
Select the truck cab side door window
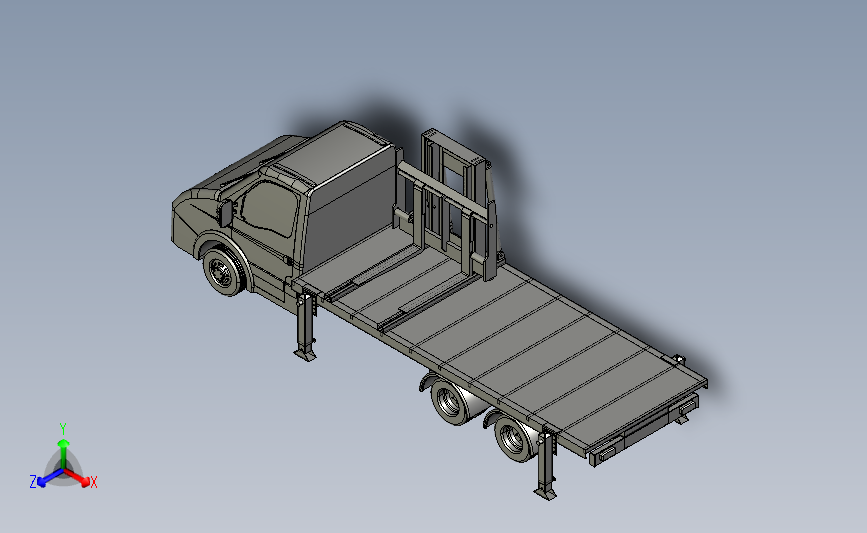269,209
